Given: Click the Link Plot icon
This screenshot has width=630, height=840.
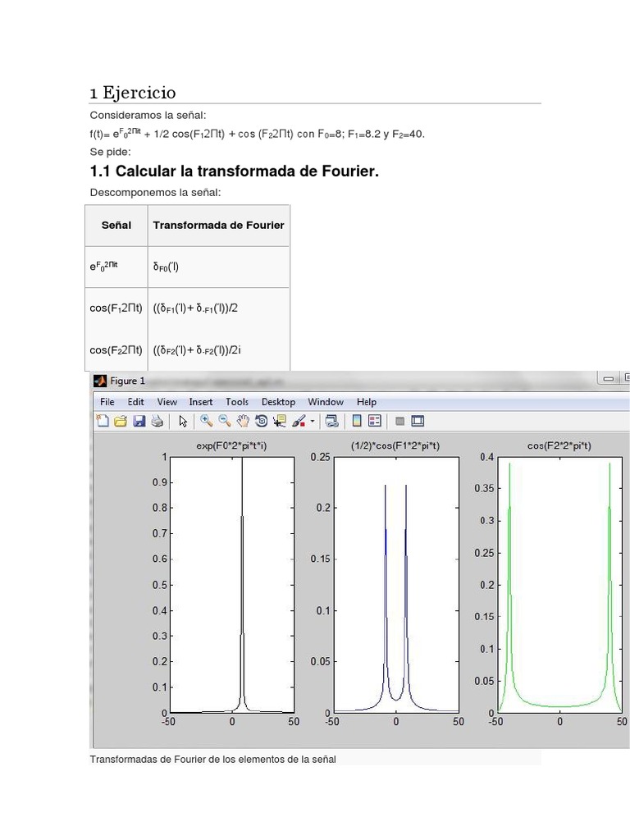Looking at the screenshot, I should coord(332,421).
